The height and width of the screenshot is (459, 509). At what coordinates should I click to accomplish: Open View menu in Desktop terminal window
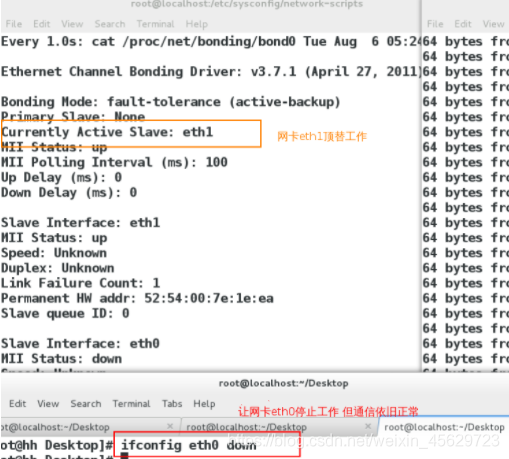pos(48,404)
